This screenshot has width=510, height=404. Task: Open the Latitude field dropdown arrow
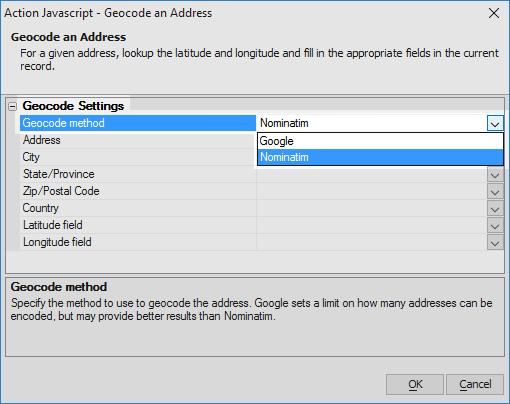495,225
